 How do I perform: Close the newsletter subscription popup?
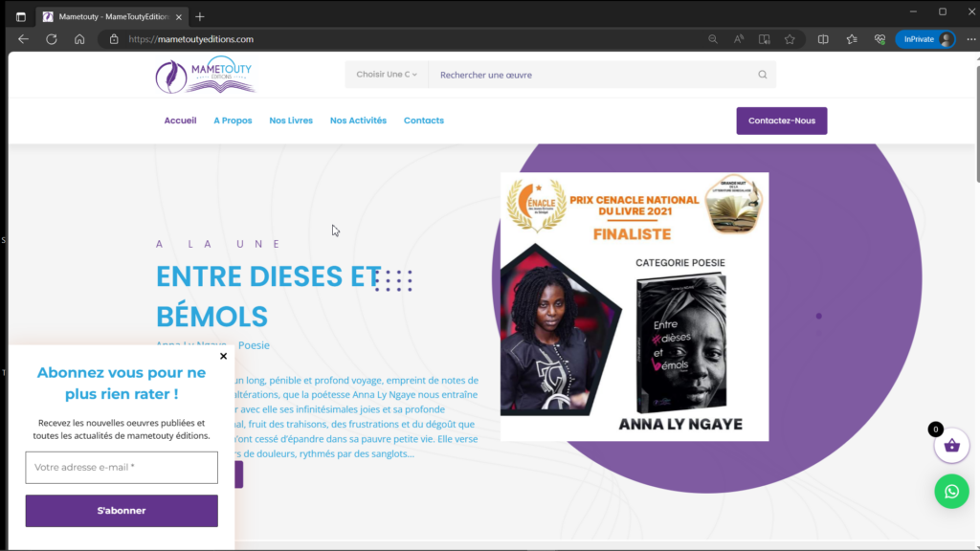coord(223,356)
